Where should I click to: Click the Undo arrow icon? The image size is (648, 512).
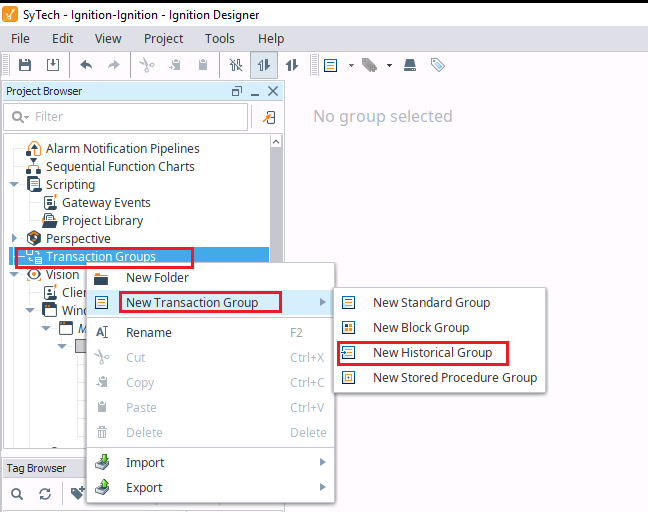tap(86, 65)
